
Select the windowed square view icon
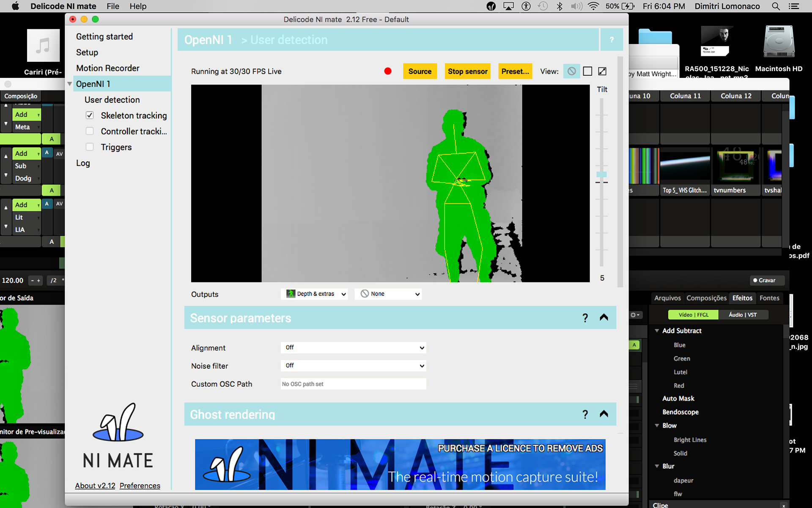coord(587,71)
